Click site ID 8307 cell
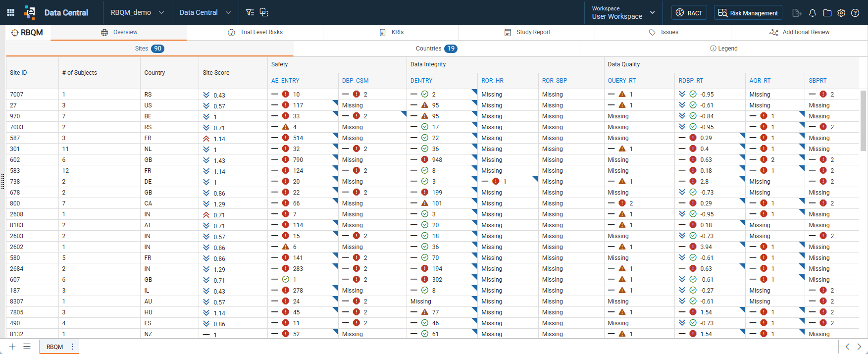 [x=32, y=302]
